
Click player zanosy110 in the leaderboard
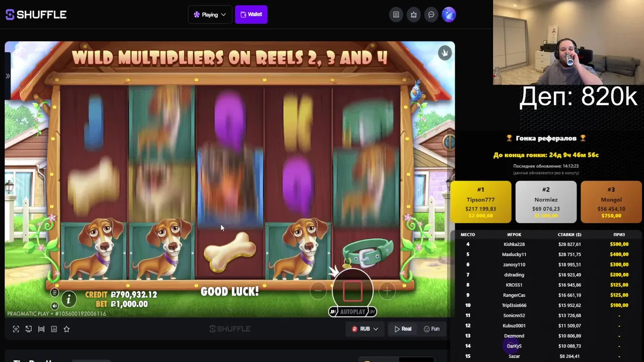514,264
